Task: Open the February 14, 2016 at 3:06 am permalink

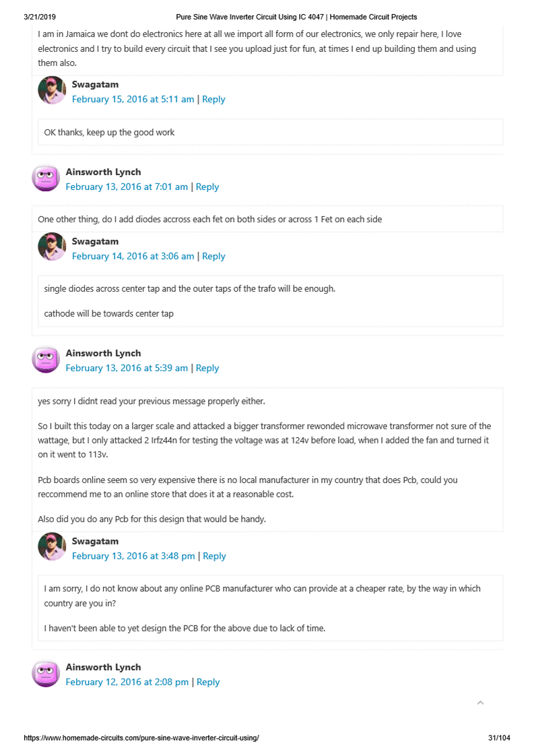Action: point(133,256)
